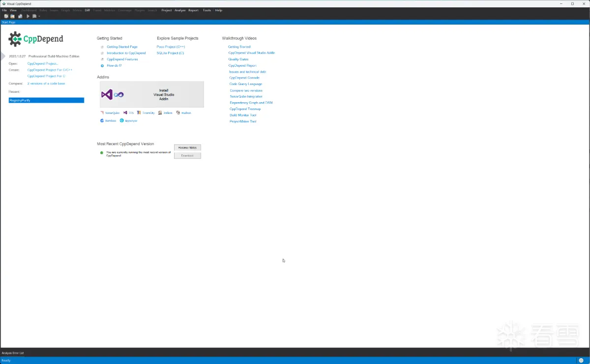Screen dimensions: 590x364
Task: Open the Build Monitor Tool video link
Action: (x=243, y=115)
